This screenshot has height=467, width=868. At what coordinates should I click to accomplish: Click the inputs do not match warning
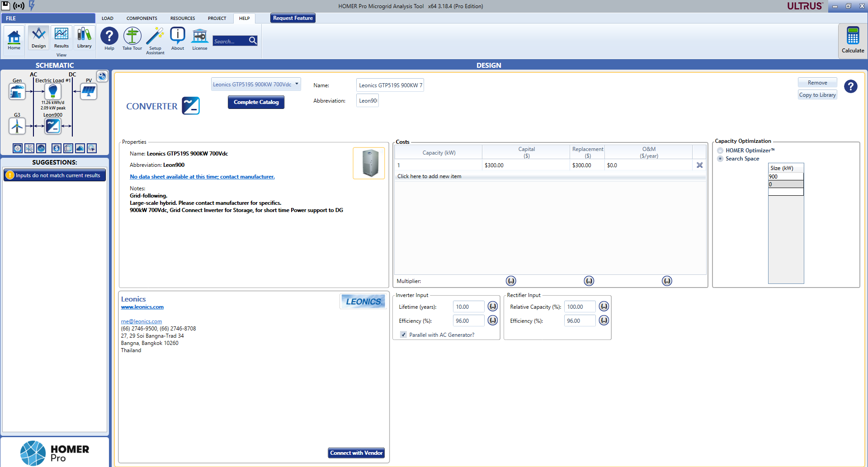tap(55, 175)
